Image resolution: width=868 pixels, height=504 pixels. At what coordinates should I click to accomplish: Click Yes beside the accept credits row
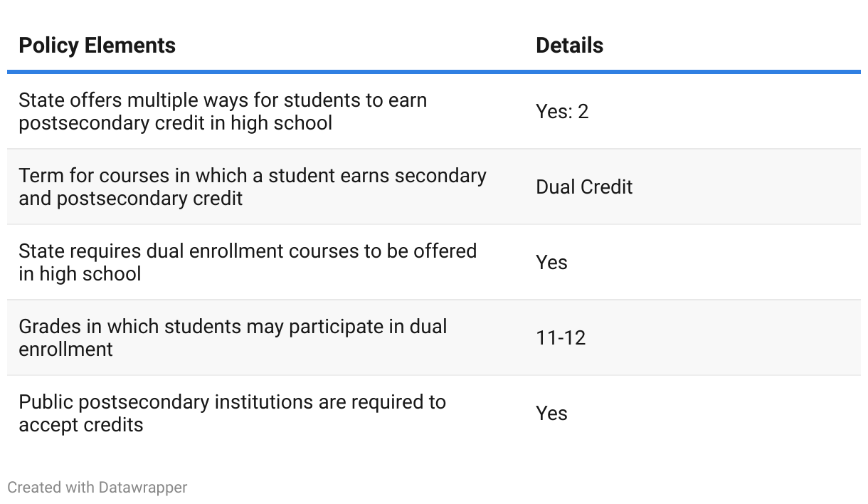tap(551, 414)
